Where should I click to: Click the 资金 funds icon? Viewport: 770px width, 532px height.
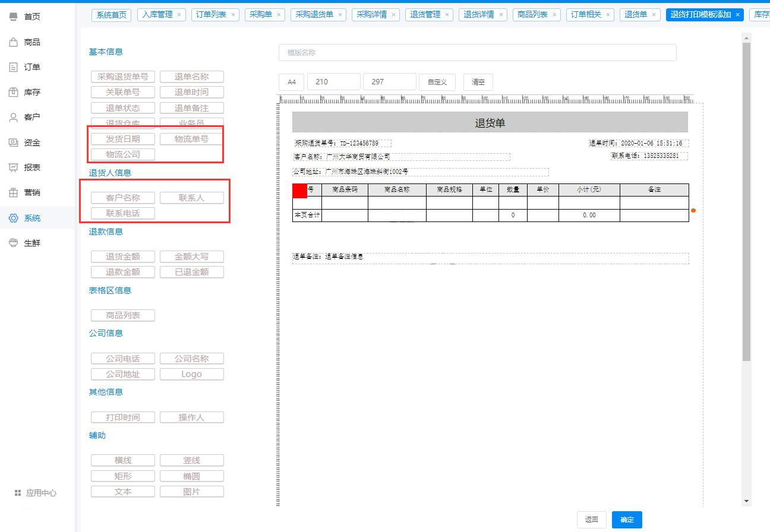(x=13, y=142)
